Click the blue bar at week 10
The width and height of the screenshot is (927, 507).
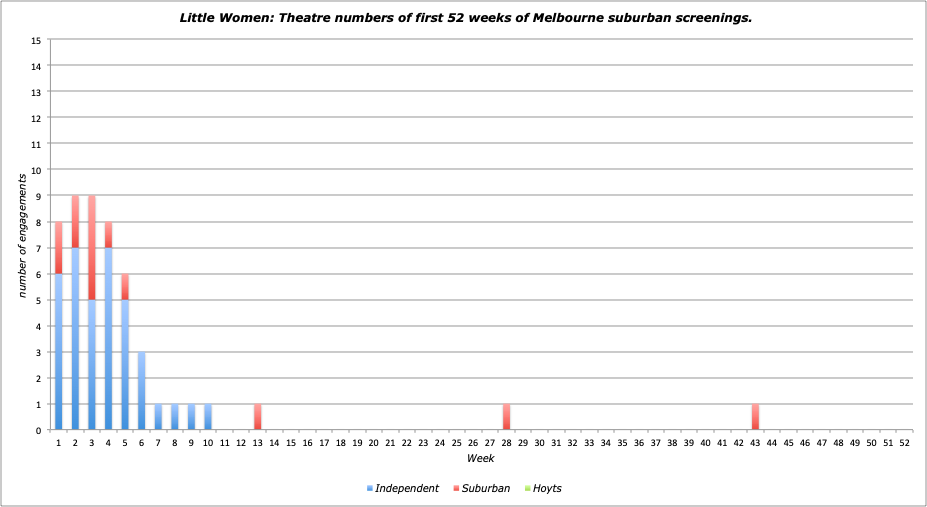point(208,417)
